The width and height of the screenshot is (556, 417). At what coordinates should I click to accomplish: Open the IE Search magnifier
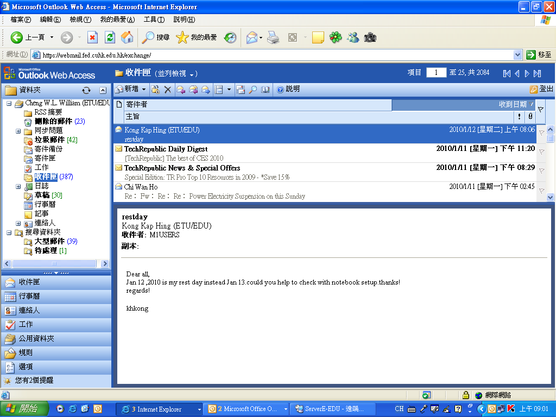(148, 37)
